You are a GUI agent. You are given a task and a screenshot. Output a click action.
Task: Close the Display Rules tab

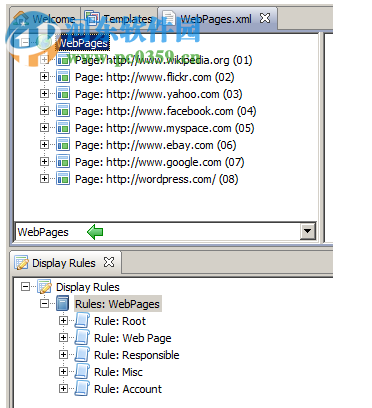click(x=109, y=262)
